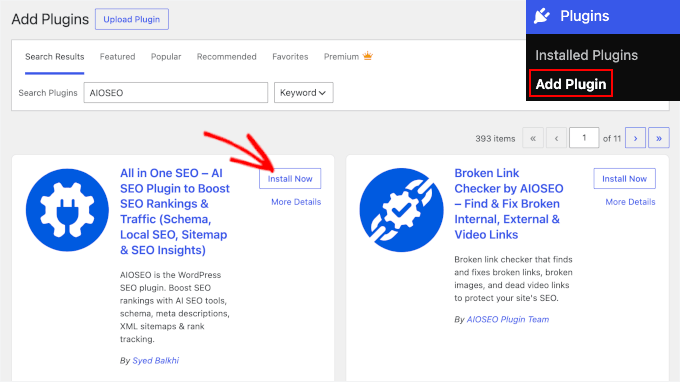This screenshot has width=680, height=382.
Task: Open Installed Plugins in the menu
Action: (x=586, y=55)
